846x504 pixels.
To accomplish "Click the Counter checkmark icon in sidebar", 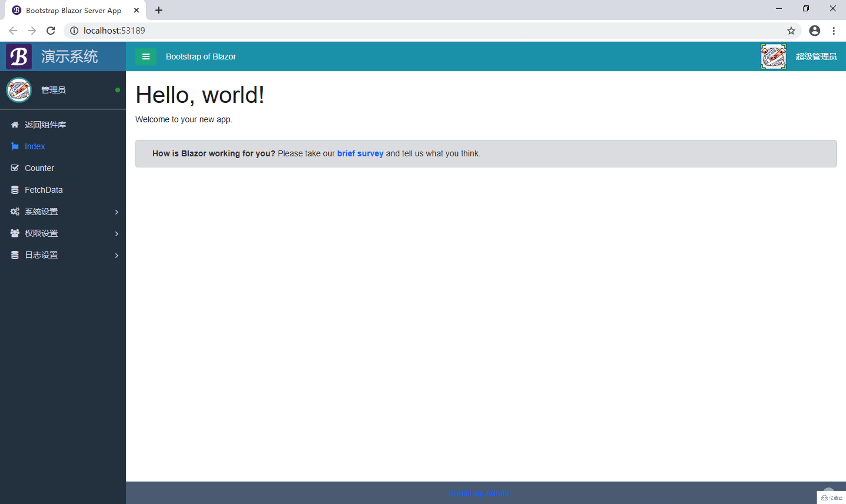I will 14,168.
